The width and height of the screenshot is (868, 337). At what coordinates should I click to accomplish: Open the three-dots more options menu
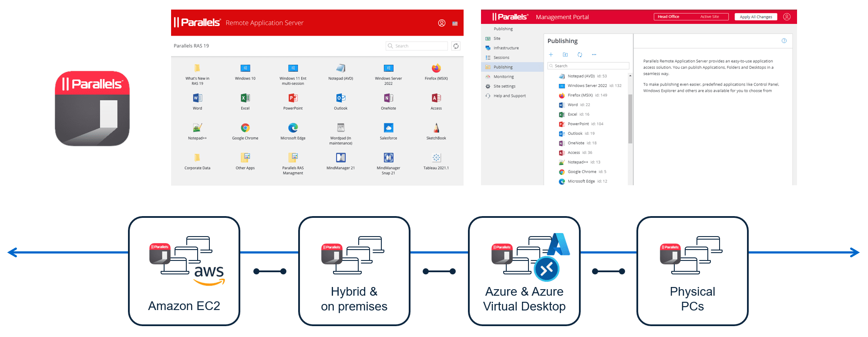click(x=594, y=55)
